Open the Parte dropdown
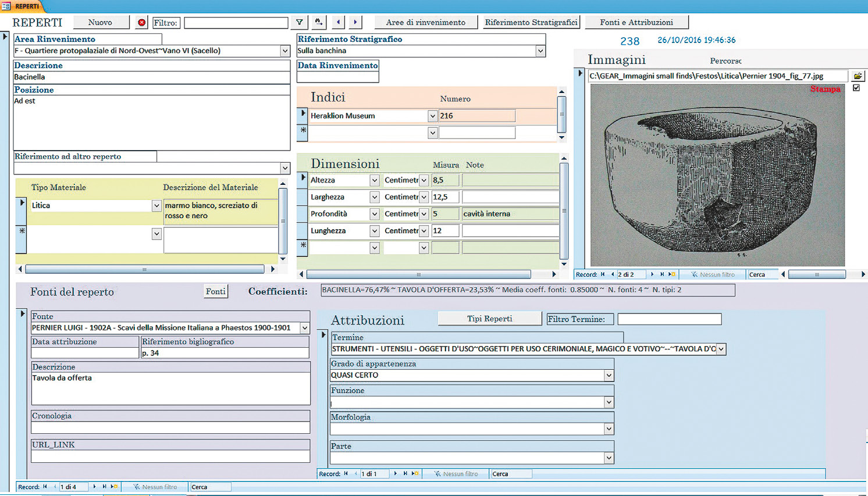868x496 pixels. [609, 458]
